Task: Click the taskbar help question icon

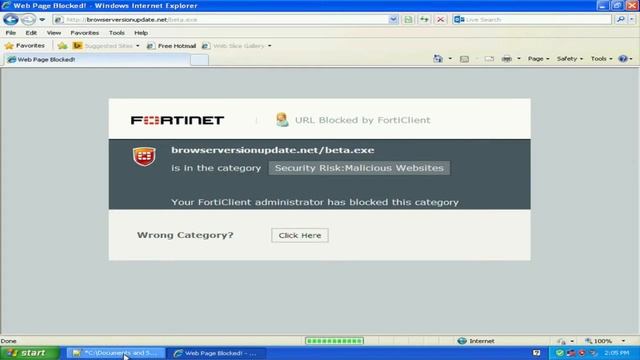Action: (536, 353)
